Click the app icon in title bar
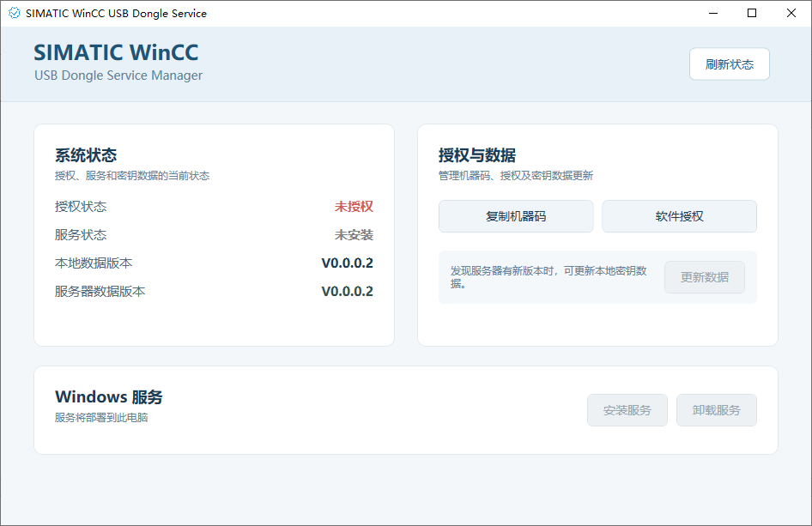 click(14, 13)
